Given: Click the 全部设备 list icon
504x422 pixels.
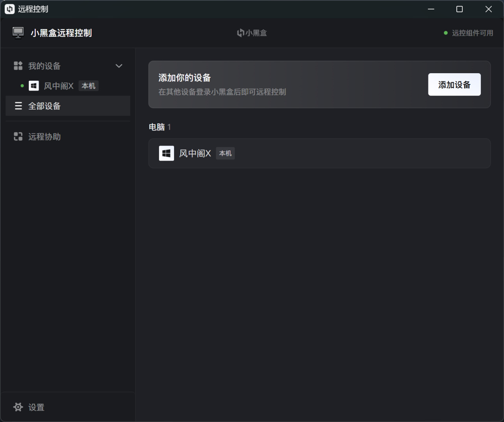Looking at the screenshot, I should (x=18, y=106).
